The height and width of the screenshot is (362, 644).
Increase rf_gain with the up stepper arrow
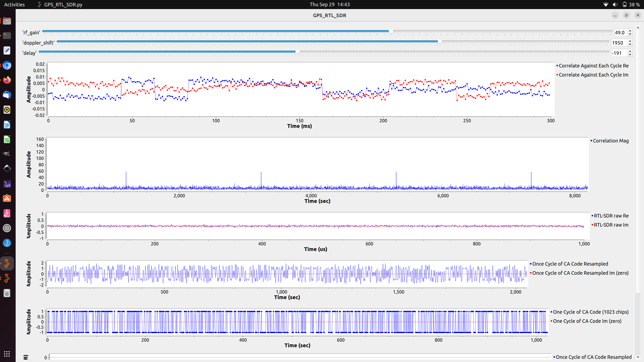[630, 31]
